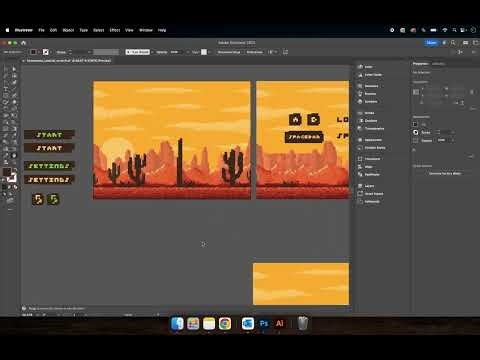Open Google Chrome from the Dock
The height and width of the screenshot is (360, 480).
(225, 323)
